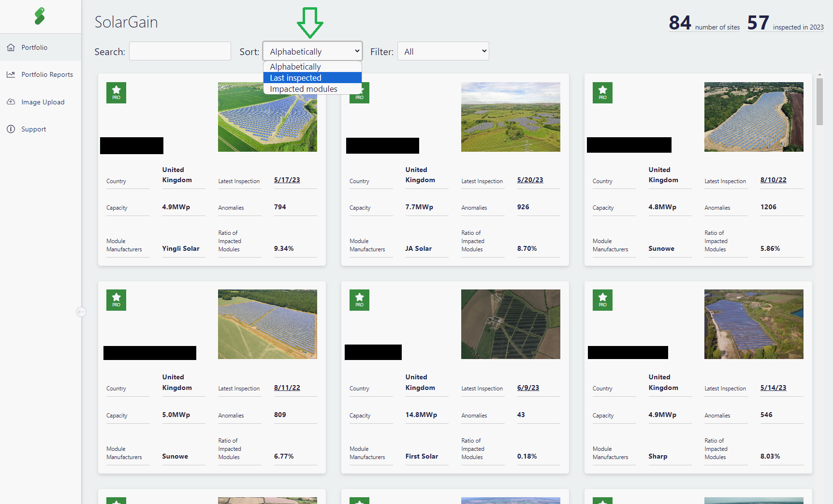Open Sharp site aerial thumbnail
This screenshot has width=833, height=504.
pyautogui.click(x=754, y=324)
